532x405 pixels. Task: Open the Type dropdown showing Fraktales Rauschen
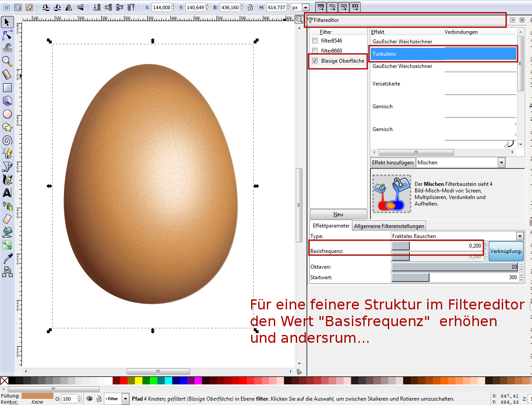pos(520,236)
